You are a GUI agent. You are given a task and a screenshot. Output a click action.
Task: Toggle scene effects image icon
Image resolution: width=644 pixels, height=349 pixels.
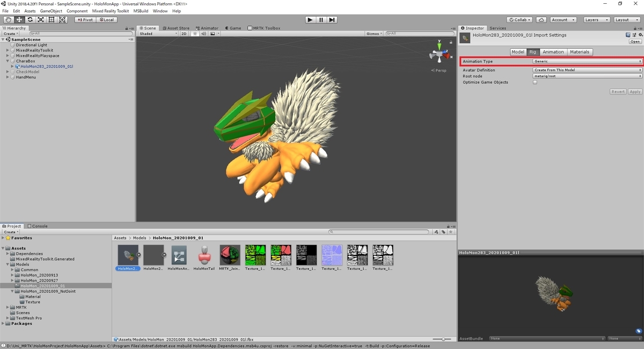[213, 34]
